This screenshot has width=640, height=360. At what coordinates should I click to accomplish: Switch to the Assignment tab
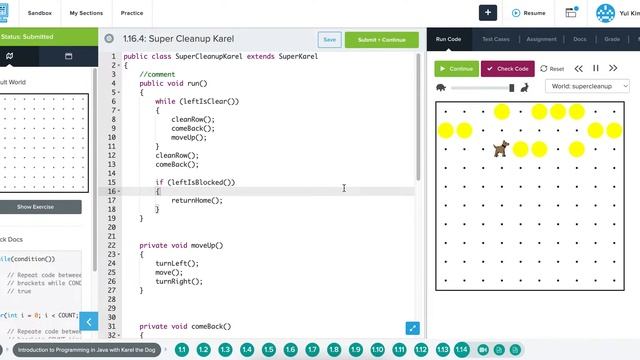point(541,39)
